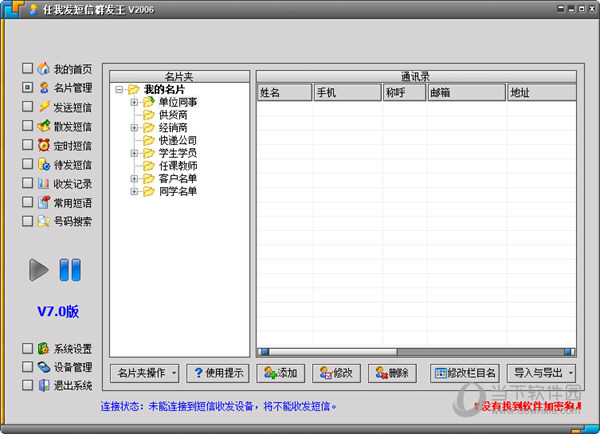Click the 姓名 column header
The height and width of the screenshot is (434, 600).
[x=284, y=93]
